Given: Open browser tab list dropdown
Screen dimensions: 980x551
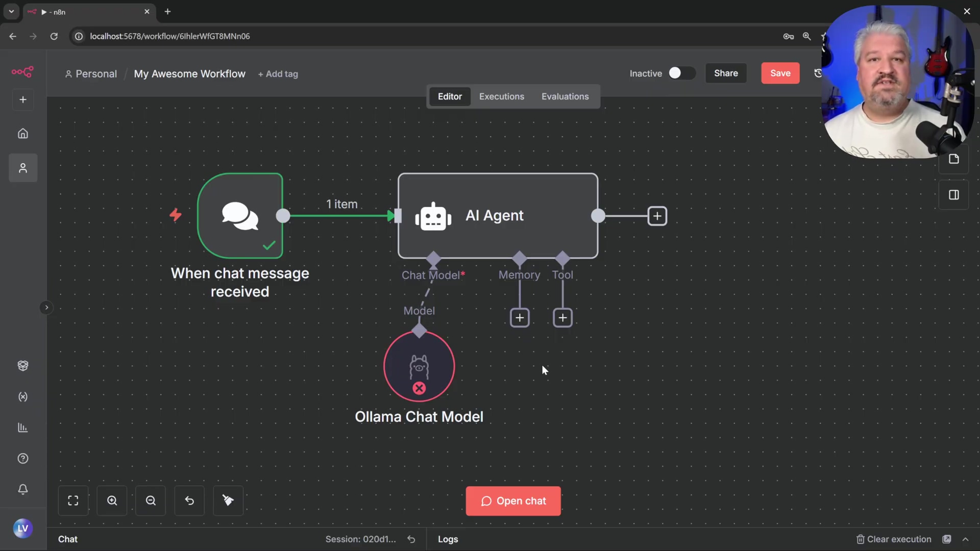Looking at the screenshot, I should (11, 11).
